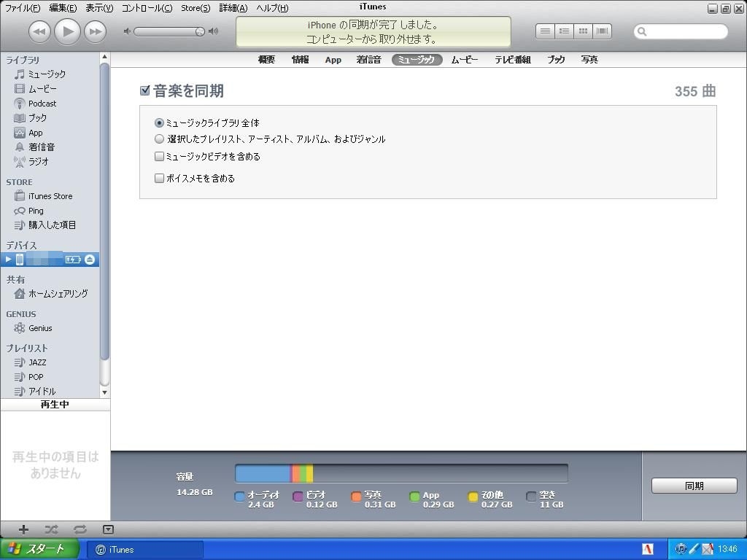Image resolution: width=747 pixels, height=560 pixels.
Task: Click the 同期 sync button
Action: click(694, 486)
